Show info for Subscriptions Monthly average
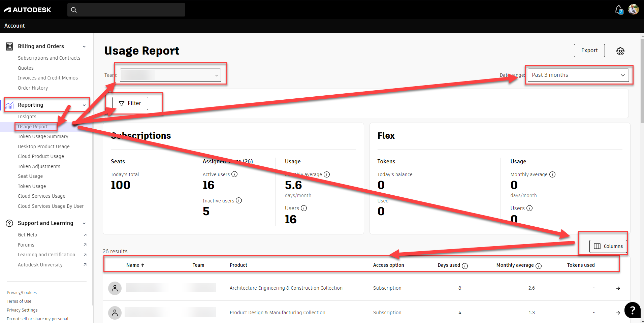Viewport: 644px width, 323px height. click(327, 174)
